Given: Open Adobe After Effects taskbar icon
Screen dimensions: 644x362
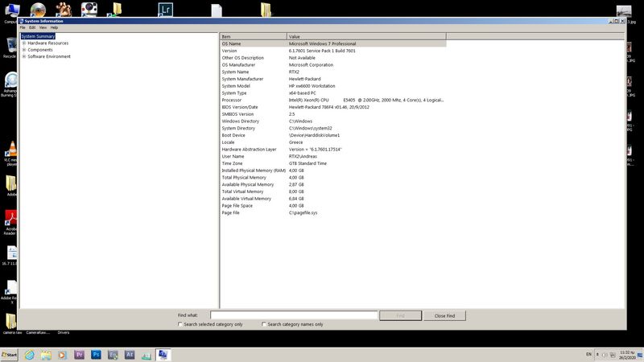Looking at the screenshot, I should pos(130,354).
